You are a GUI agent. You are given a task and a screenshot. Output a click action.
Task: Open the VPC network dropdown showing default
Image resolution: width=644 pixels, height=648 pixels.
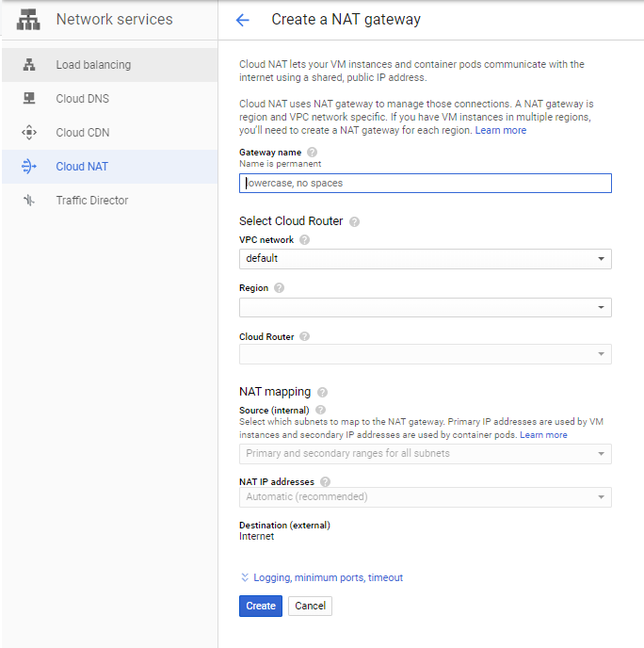pos(426,259)
